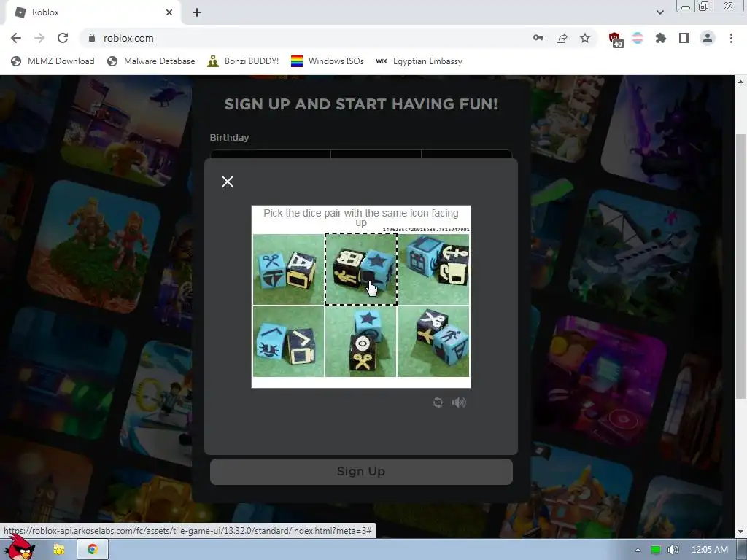Switch to the audio challenge speaker icon
747x560 pixels.
click(459, 402)
